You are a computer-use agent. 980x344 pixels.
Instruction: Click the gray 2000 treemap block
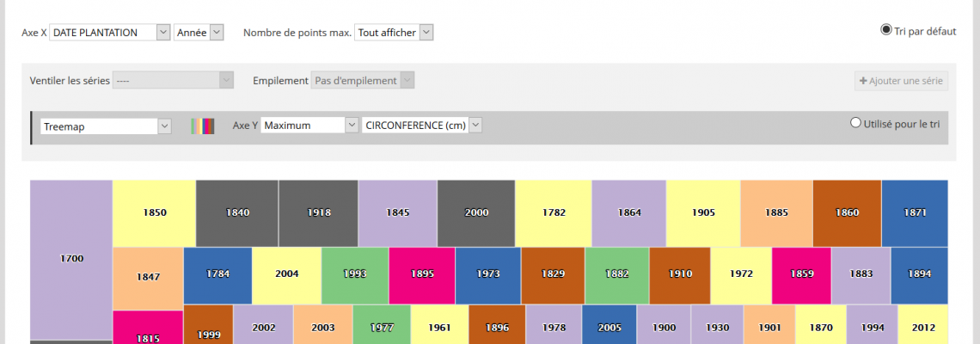pos(476,212)
